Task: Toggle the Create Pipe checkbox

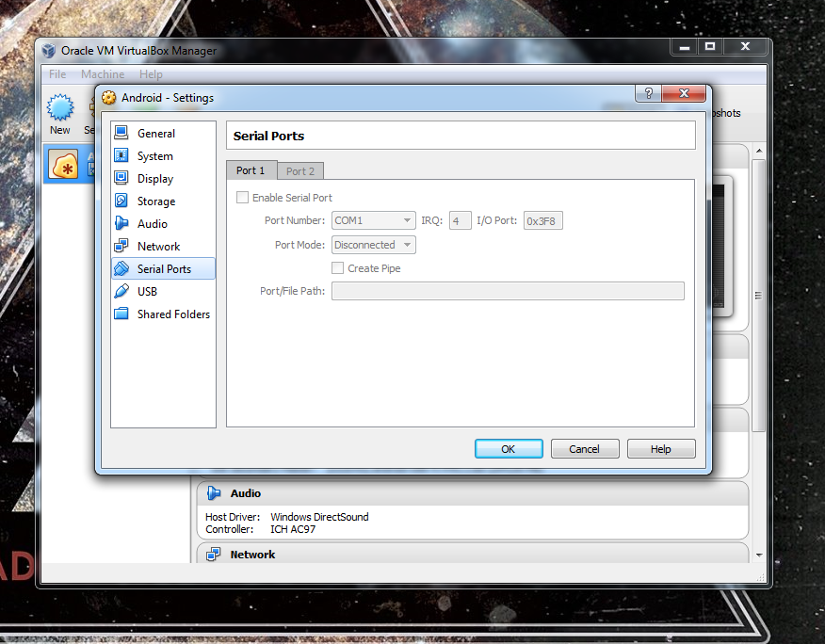Action: click(x=337, y=267)
